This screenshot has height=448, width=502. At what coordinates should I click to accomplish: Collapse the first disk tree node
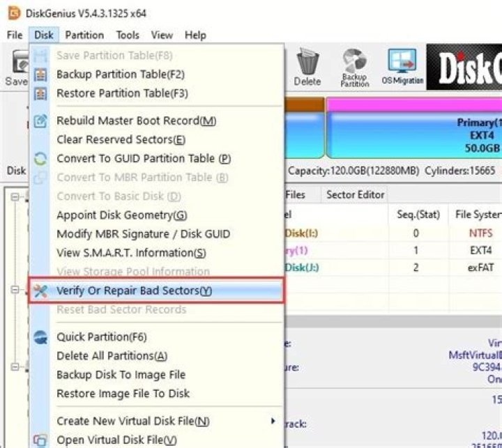coord(15,196)
